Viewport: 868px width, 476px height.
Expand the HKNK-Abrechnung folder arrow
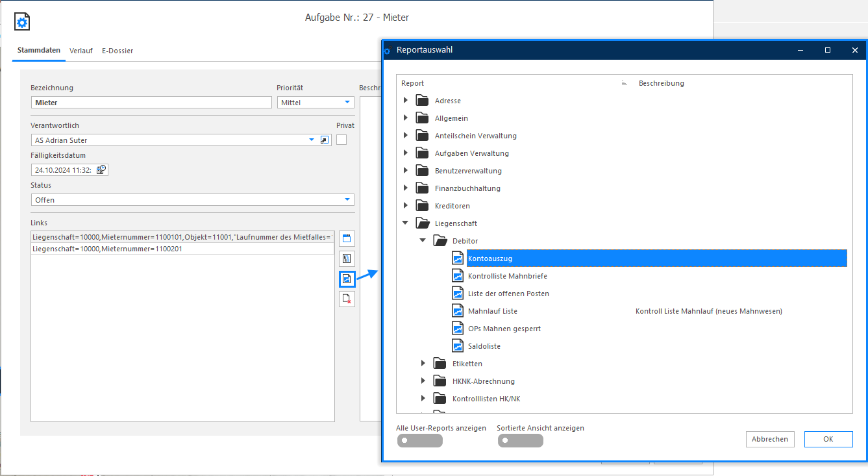click(423, 381)
